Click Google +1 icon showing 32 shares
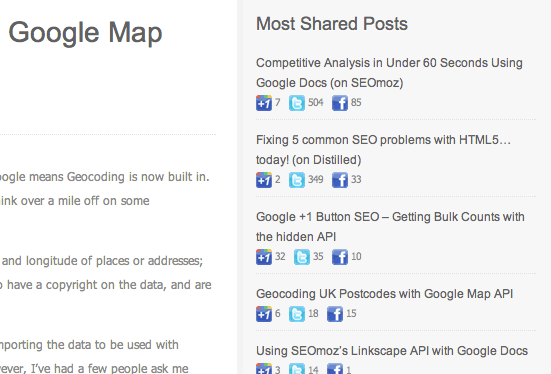 (264, 257)
